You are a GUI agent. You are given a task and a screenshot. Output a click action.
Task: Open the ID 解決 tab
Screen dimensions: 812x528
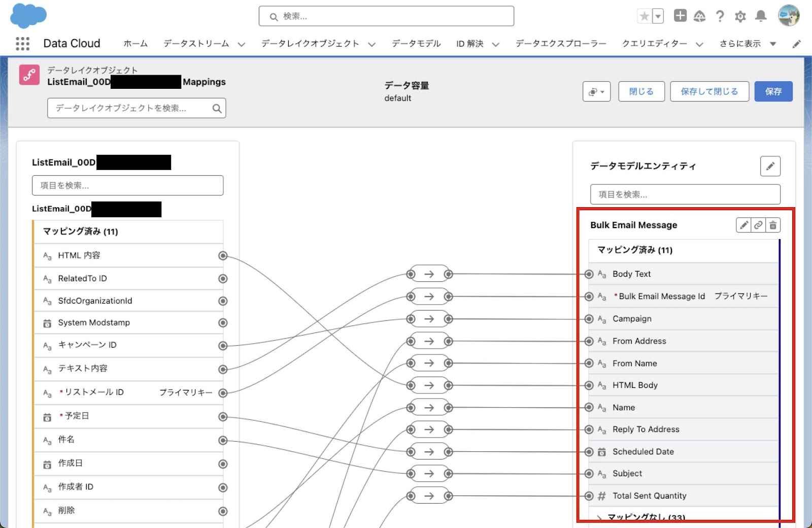click(469, 44)
